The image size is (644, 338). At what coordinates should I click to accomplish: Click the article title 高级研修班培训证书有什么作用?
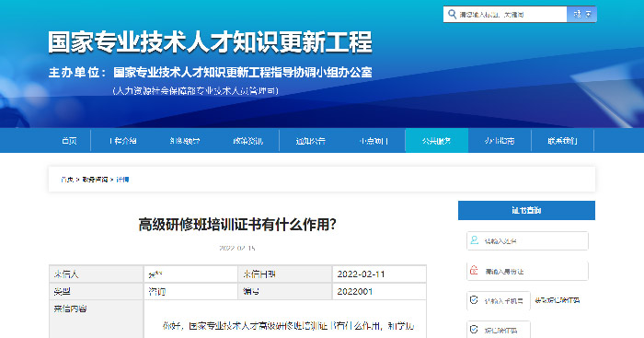pos(237,225)
